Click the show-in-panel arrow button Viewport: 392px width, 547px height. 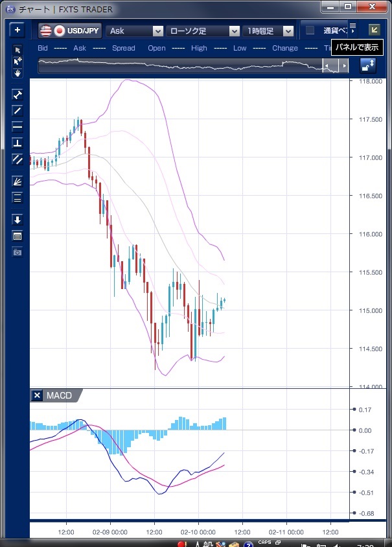point(375,30)
